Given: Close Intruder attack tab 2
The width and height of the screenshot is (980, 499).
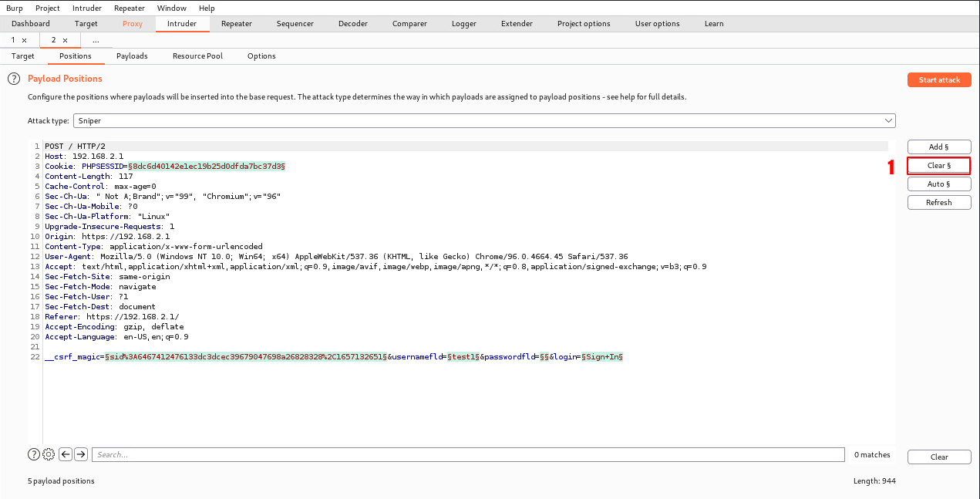Looking at the screenshot, I should (66, 40).
